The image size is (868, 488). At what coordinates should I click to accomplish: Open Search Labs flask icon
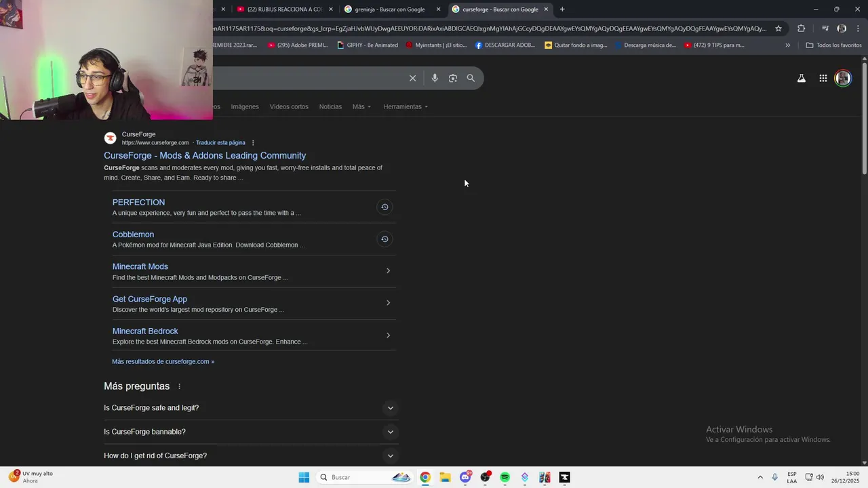coord(802,79)
